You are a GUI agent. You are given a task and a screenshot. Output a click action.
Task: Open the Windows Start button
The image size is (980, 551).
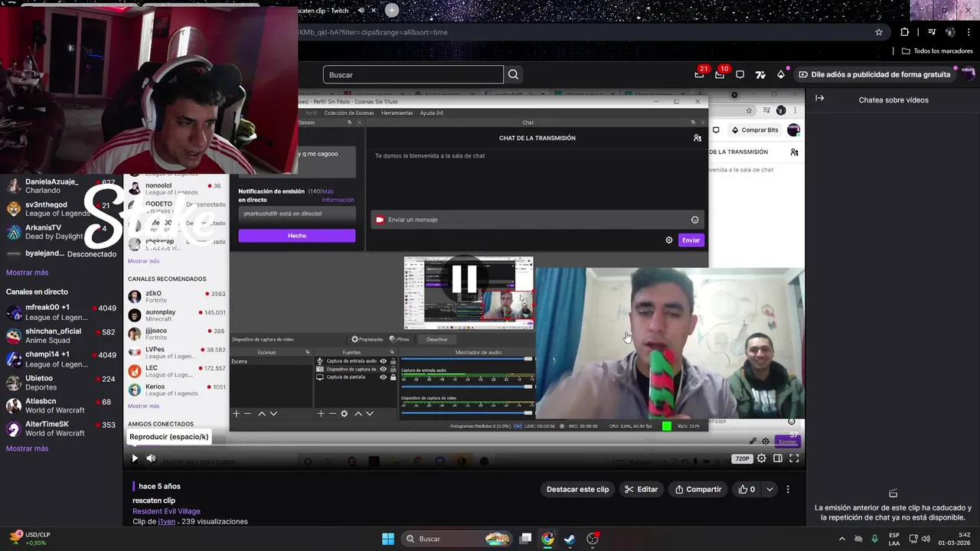click(x=388, y=539)
